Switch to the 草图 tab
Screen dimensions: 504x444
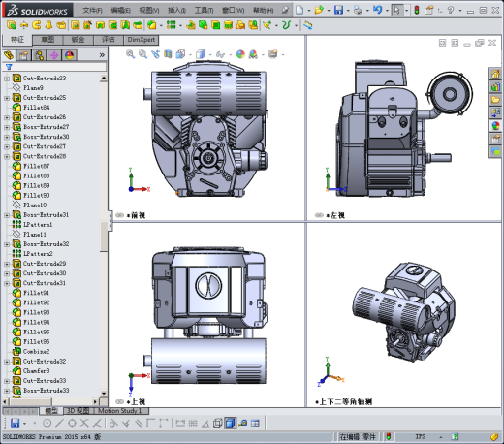point(47,40)
